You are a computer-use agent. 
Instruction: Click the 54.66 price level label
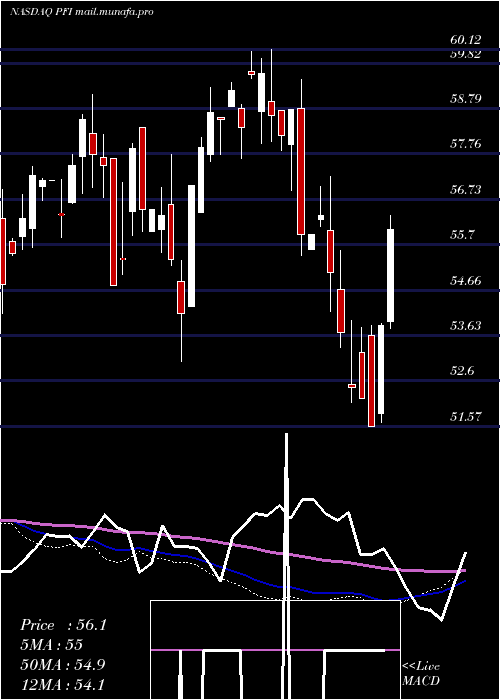[x=466, y=281]
